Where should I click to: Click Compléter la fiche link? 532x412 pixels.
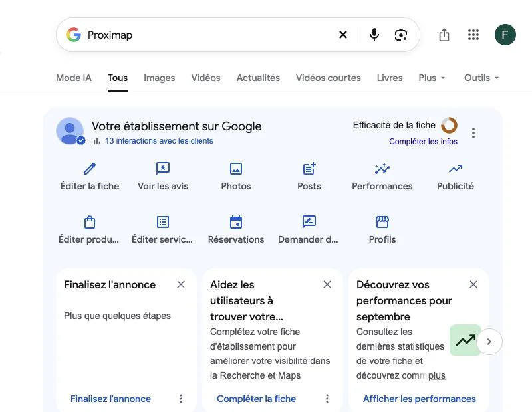pos(256,399)
